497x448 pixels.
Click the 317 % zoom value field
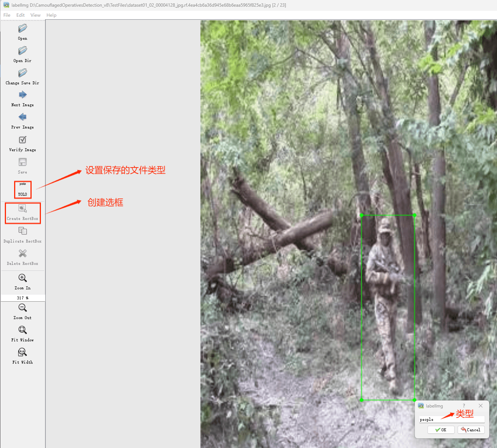[x=23, y=298]
